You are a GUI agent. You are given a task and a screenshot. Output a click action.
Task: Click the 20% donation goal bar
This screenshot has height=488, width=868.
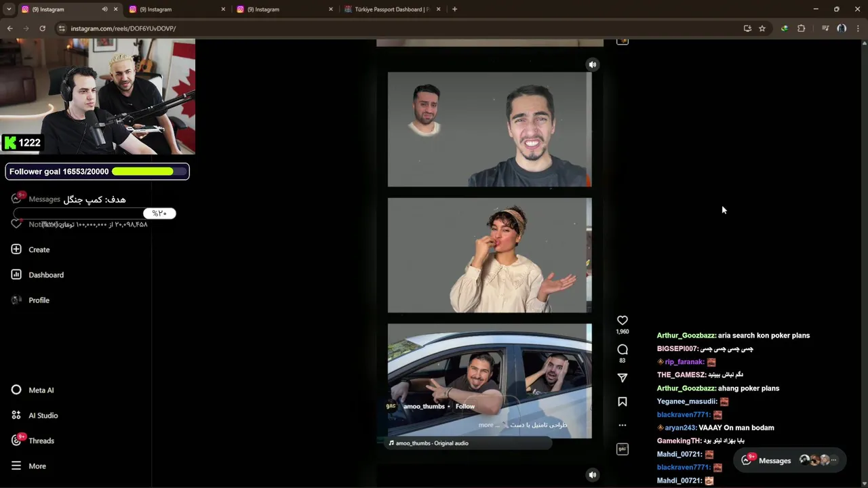tap(94, 213)
